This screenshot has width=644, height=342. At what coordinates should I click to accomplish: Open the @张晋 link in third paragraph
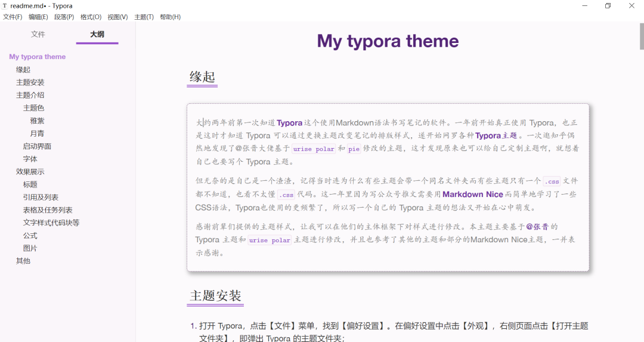pos(537,226)
